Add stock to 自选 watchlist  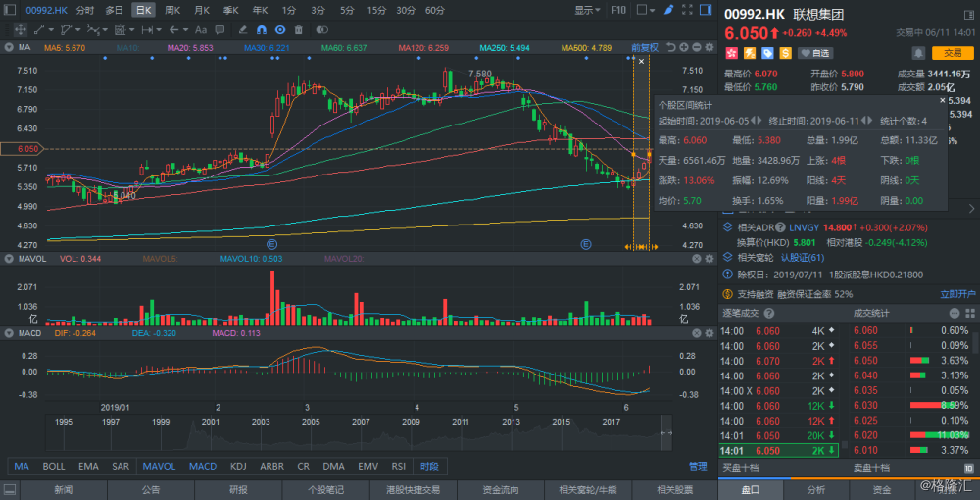coord(817,53)
